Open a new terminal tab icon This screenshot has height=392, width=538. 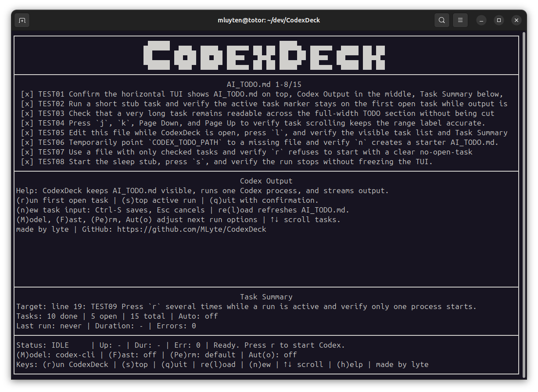pos(22,20)
